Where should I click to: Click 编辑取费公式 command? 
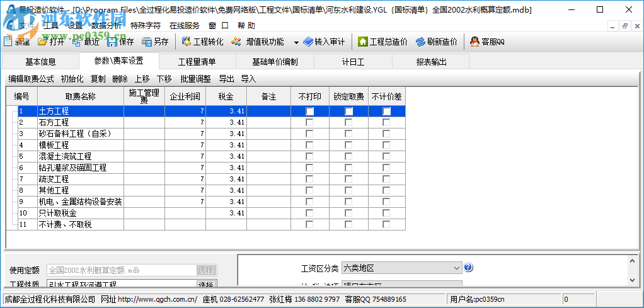point(32,79)
